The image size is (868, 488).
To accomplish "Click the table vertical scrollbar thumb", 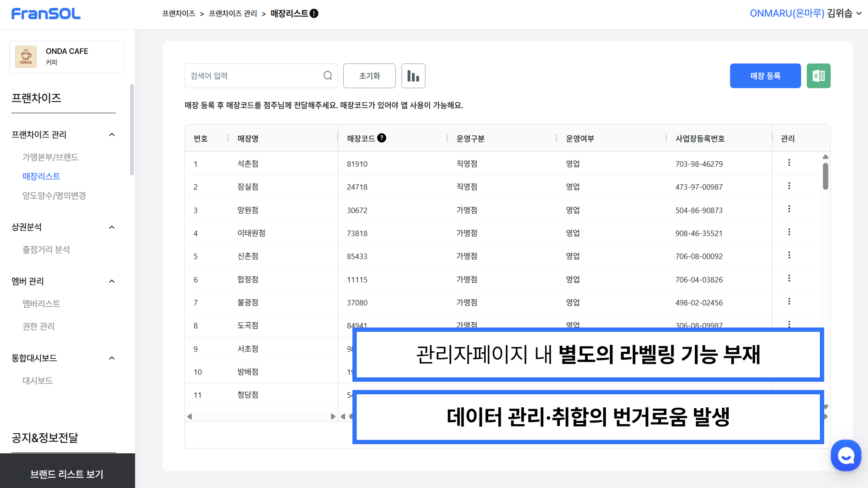I will (825, 176).
